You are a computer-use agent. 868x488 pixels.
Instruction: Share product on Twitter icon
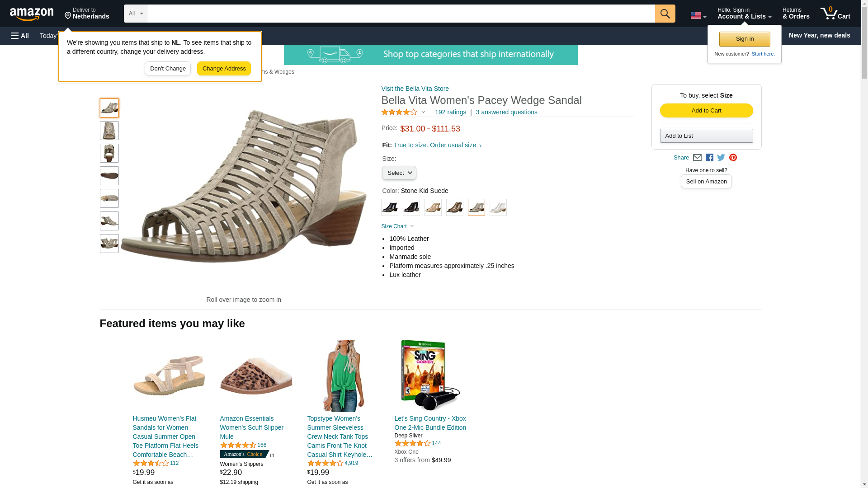coord(721,158)
